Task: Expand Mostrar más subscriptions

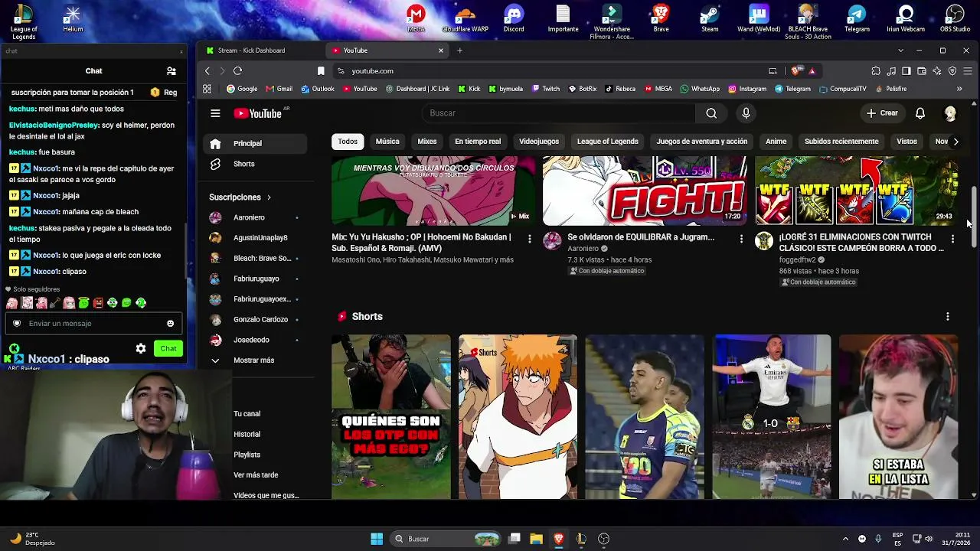Action: (x=255, y=360)
